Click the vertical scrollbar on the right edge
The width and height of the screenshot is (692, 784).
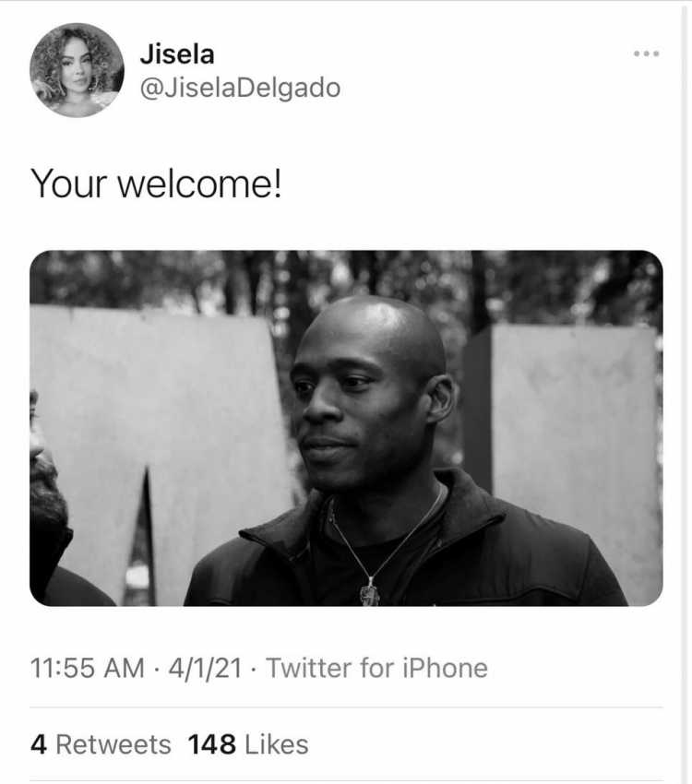(684, 392)
